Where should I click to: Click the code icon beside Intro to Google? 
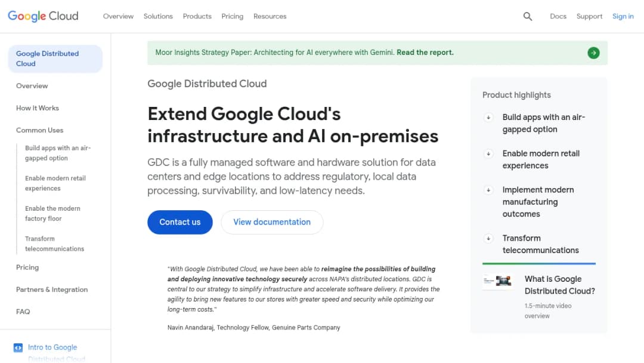(18, 348)
